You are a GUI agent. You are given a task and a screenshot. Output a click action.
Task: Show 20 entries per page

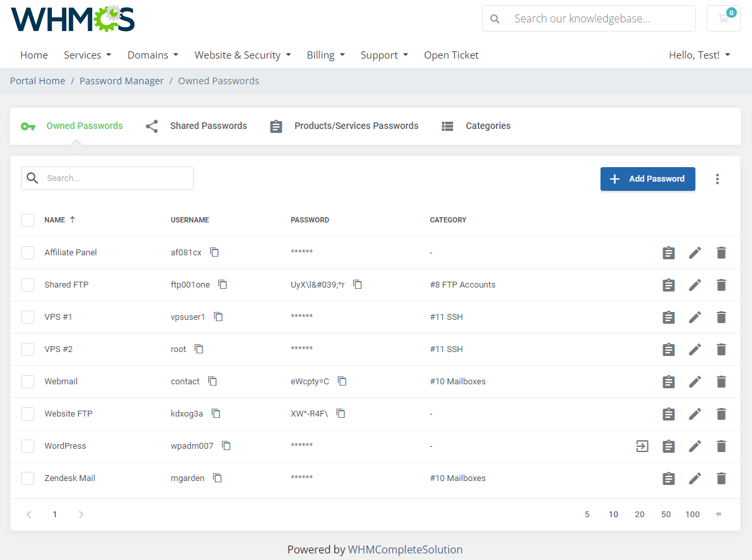(x=639, y=515)
